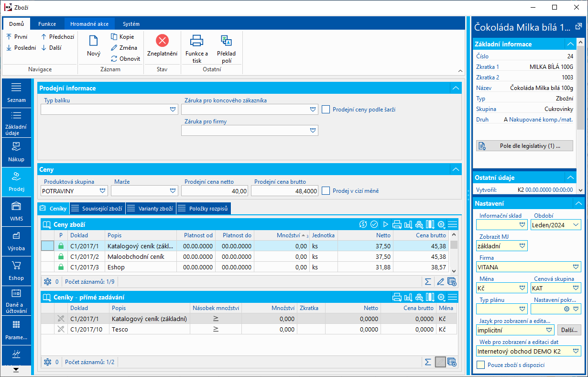Screen dimensions: 588x377
Task: Create a new record with Nový
Action: coord(94,46)
